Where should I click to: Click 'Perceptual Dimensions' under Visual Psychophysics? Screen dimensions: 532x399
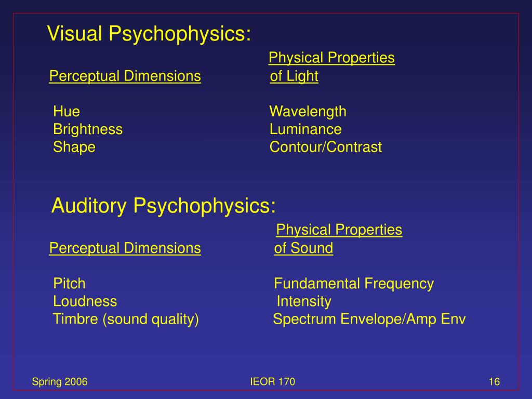125,76
